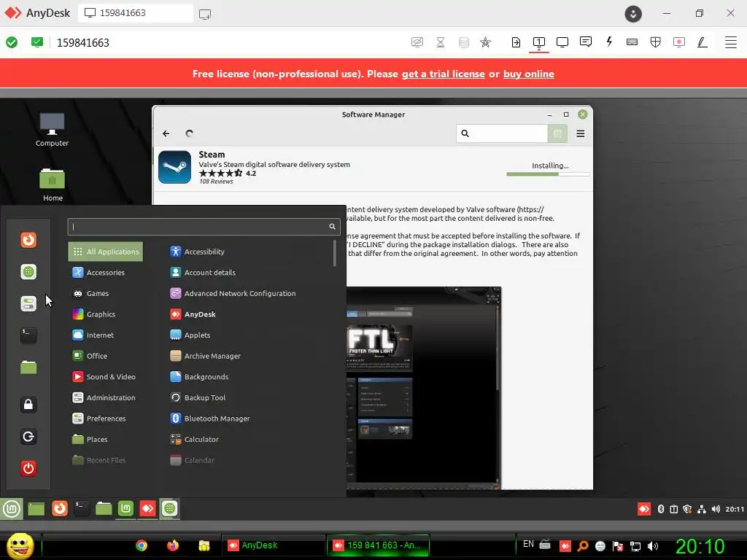Open Firefox from the Mint panel

coord(60,508)
